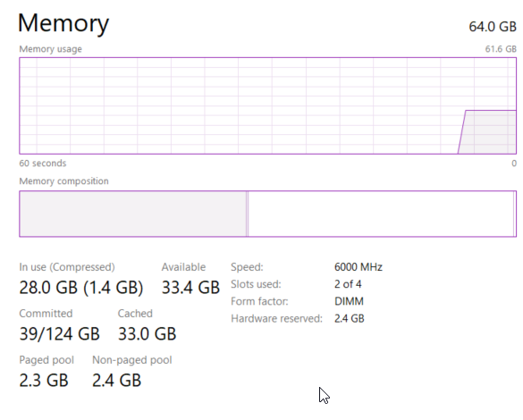Click the Memory heading title
This screenshot has height=420, width=523.
pyautogui.click(x=63, y=23)
